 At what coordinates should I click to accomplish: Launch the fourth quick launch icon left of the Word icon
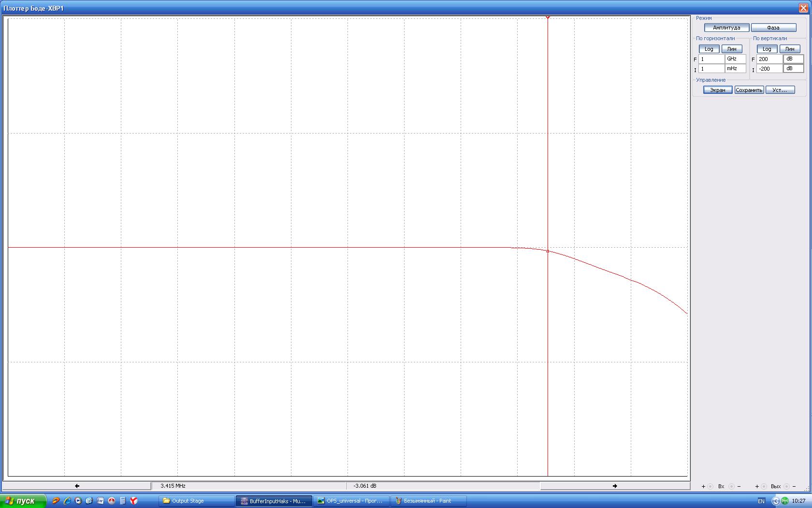click(89, 501)
